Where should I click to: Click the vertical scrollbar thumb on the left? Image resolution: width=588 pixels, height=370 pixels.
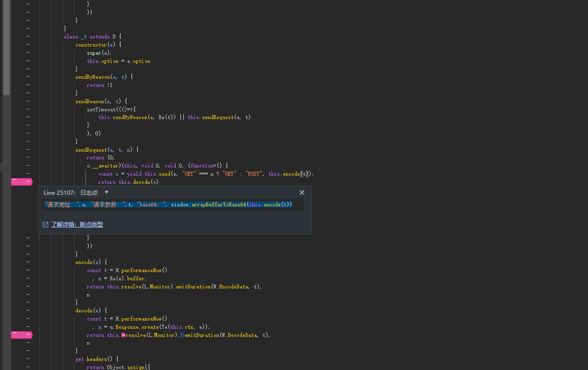(6, 47)
